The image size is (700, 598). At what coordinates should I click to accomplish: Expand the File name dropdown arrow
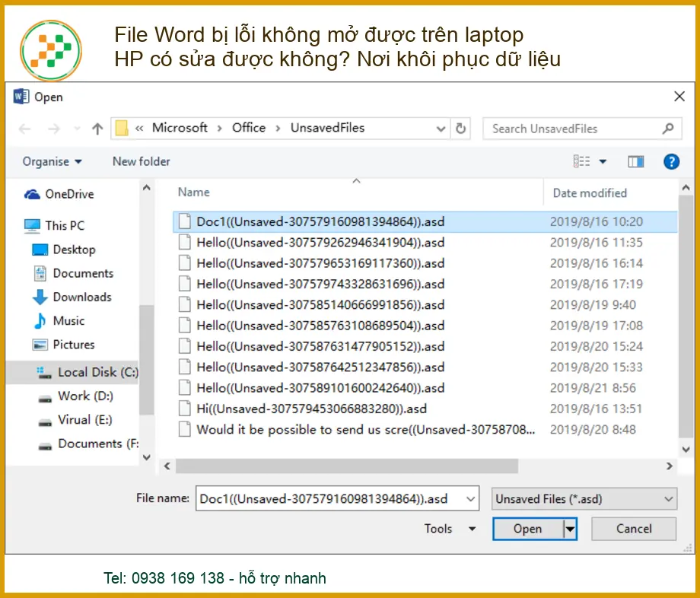470,499
